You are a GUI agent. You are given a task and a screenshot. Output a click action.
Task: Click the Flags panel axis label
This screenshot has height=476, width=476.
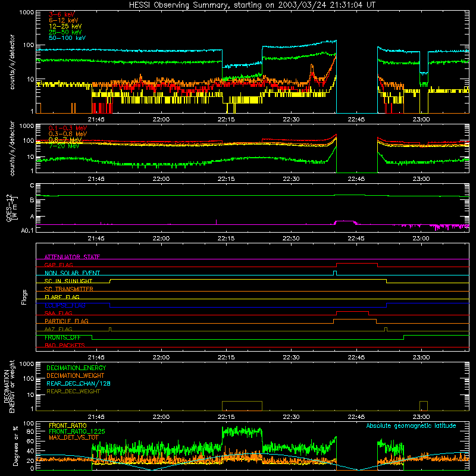[24, 297]
